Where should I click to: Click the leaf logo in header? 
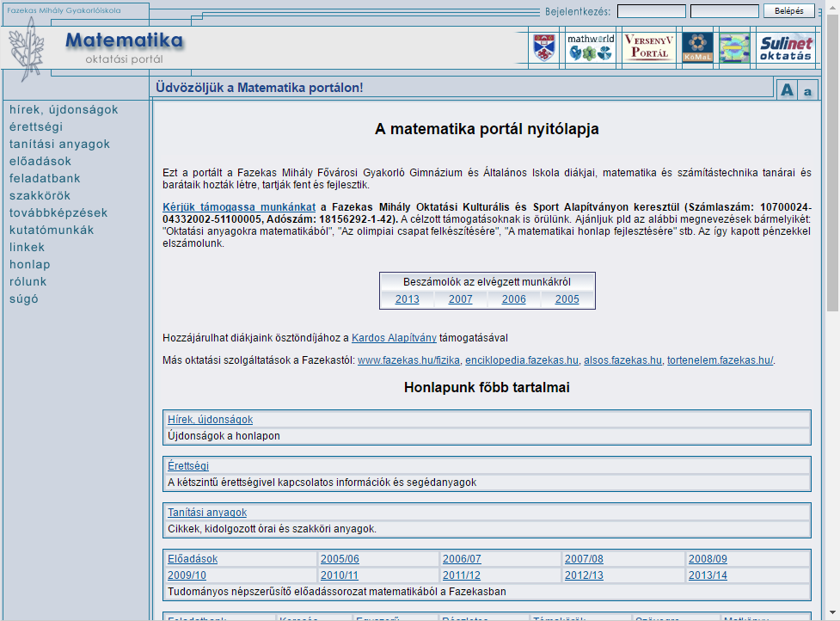(x=27, y=52)
